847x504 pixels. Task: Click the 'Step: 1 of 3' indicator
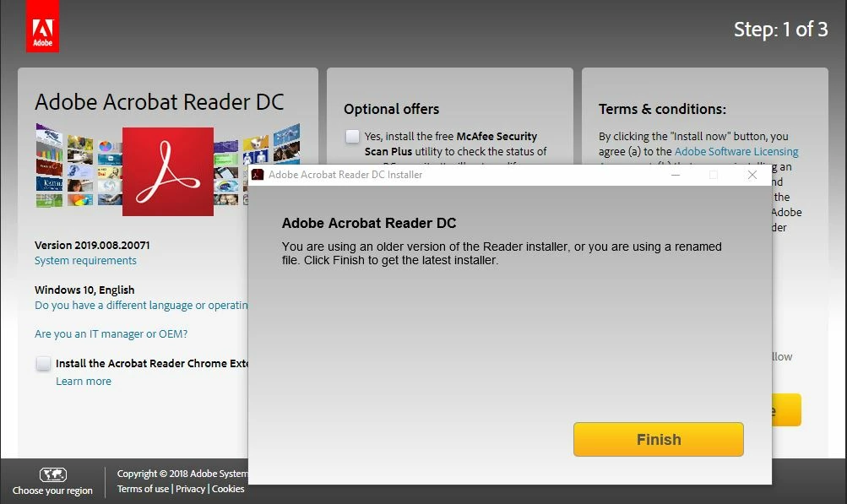780,30
